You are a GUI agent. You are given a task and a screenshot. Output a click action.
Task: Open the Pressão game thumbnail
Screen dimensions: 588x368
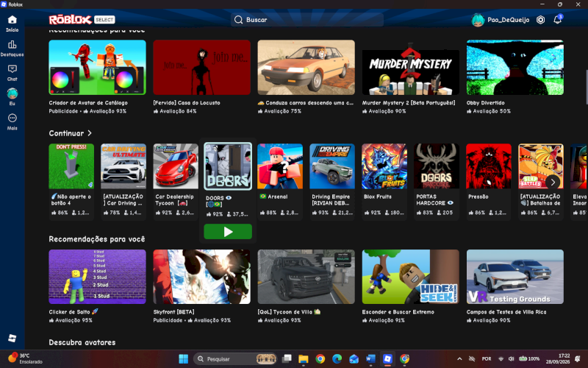[x=489, y=166]
